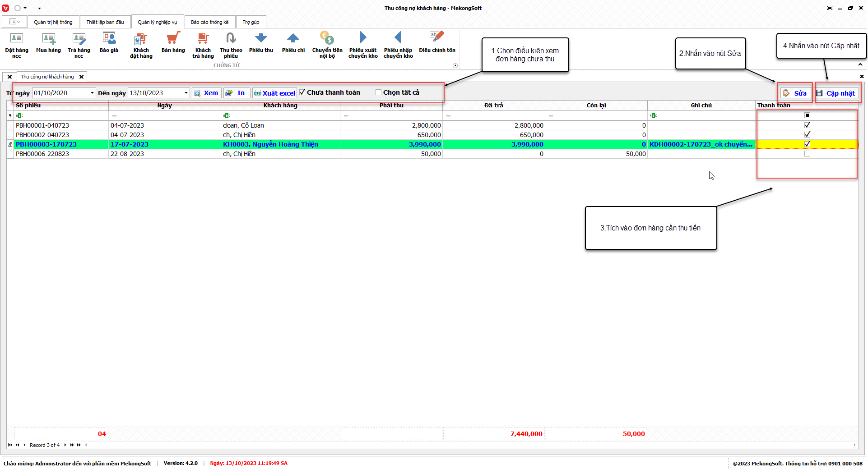Viewport: 868px width, 469px height.
Task: Click the Phải thu filter operator icon
Action: coord(346,116)
